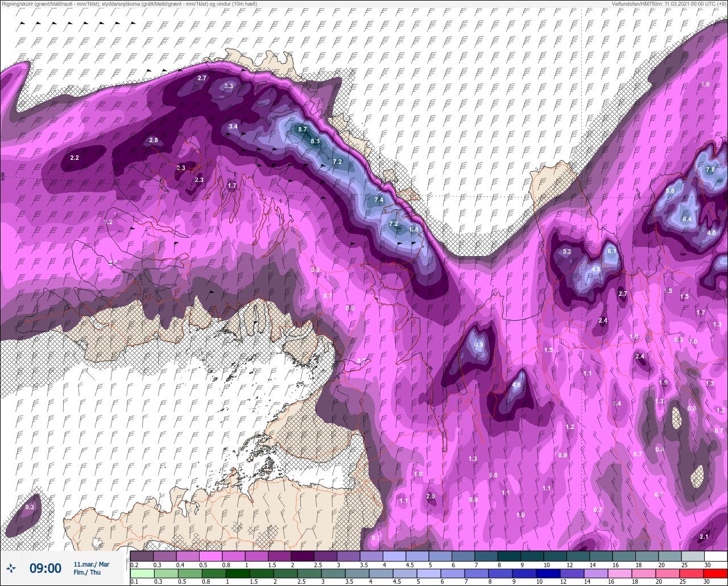Click the 4.9 precipitation value on the map
This screenshot has height=586, width=728.
coord(478,345)
